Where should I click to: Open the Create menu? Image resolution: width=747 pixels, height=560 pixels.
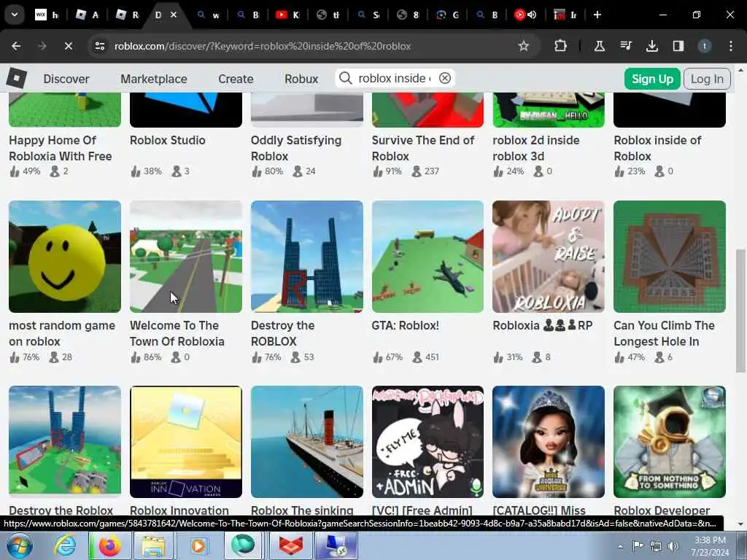[236, 79]
